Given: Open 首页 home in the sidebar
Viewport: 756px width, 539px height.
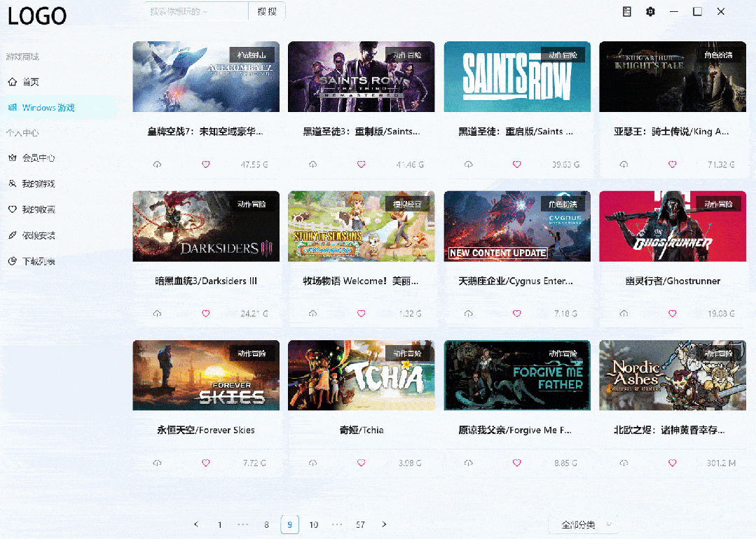Looking at the screenshot, I should click(31, 82).
